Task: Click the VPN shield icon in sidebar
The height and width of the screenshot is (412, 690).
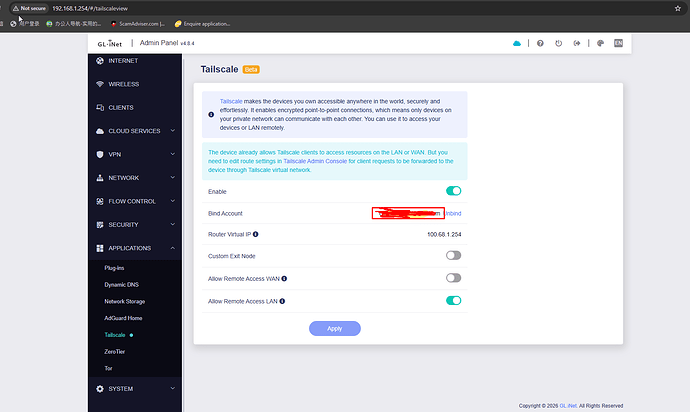Action: tap(100, 154)
